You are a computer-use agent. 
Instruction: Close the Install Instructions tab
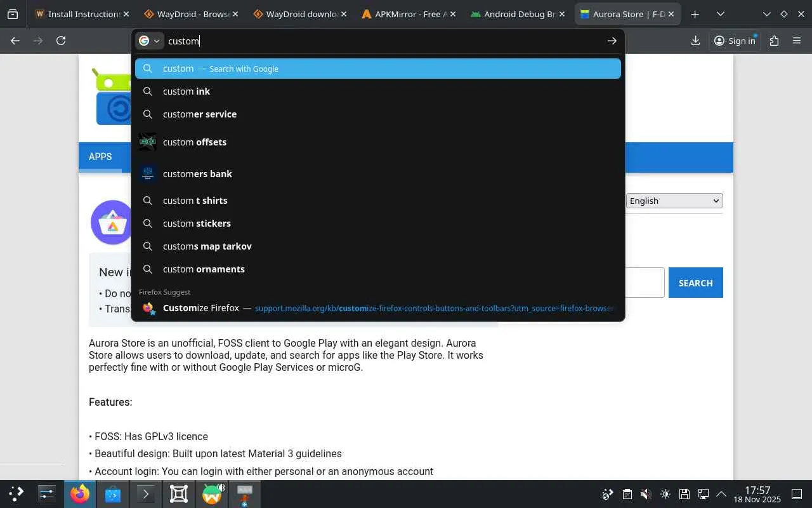pyautogui.click(x=126, y=14)
